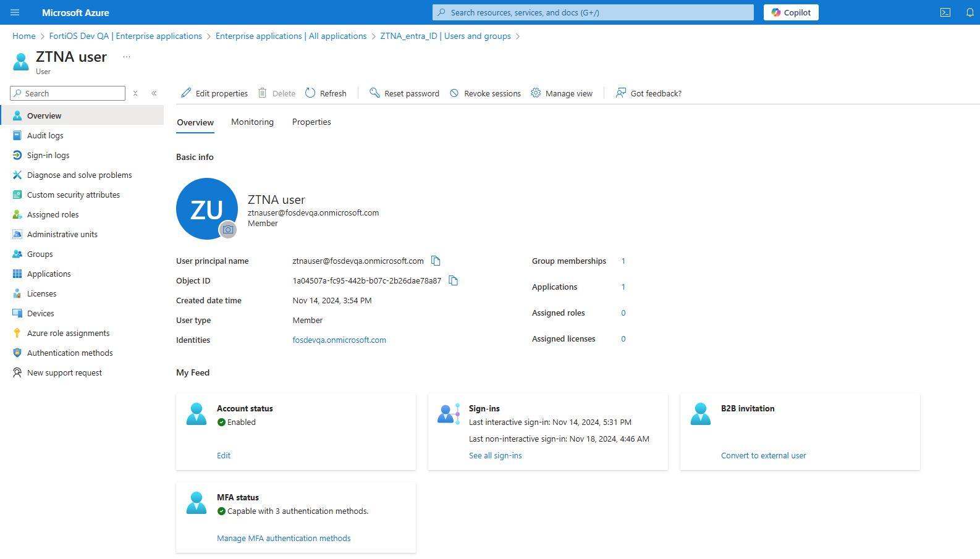Viewport: 980px width, 559px height.
Task: Click the top resource search box
Action: [x=593, y=12]
